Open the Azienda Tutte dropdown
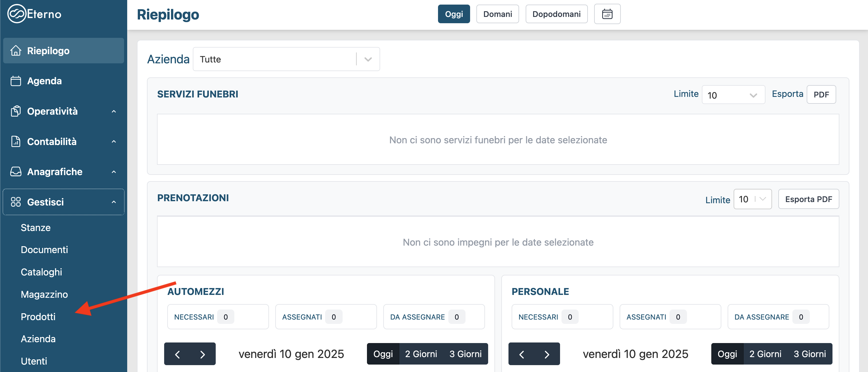Viewport: 868px width, 372px height. point(286,59)
